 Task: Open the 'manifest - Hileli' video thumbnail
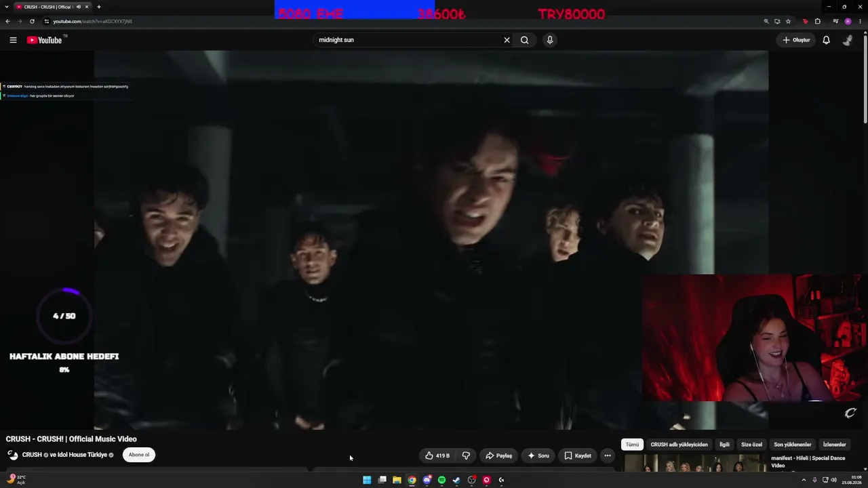click(695, 464)
